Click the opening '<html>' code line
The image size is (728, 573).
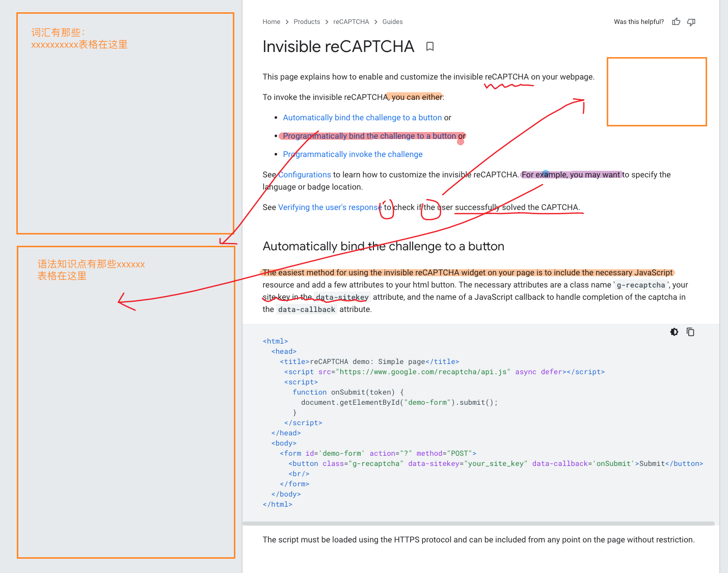tap(276, 341)
